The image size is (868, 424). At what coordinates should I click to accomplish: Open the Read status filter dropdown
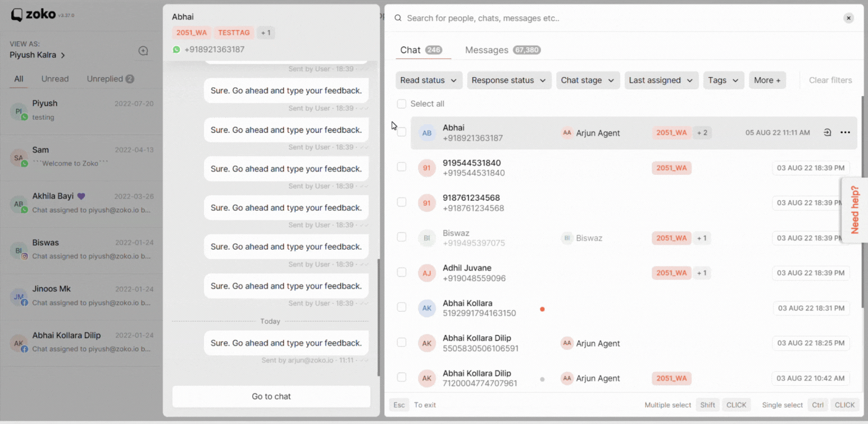point(429,80)
